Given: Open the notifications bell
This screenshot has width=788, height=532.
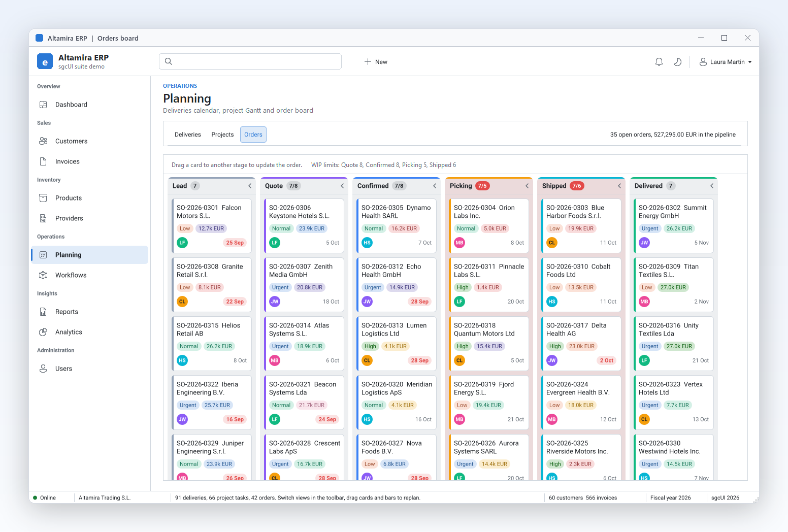Looking at the screenshot, I should pos(659,62).
